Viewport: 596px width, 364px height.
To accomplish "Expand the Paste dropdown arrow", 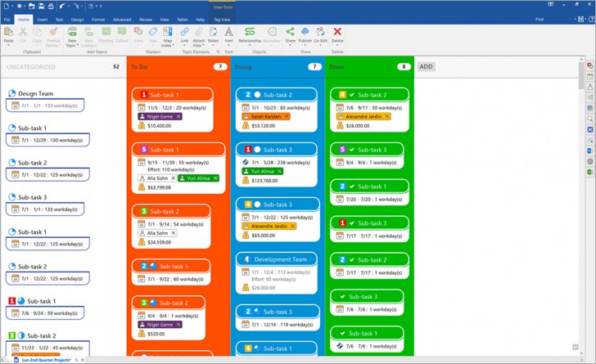I will pyautogui.click(x=8, y=45).
